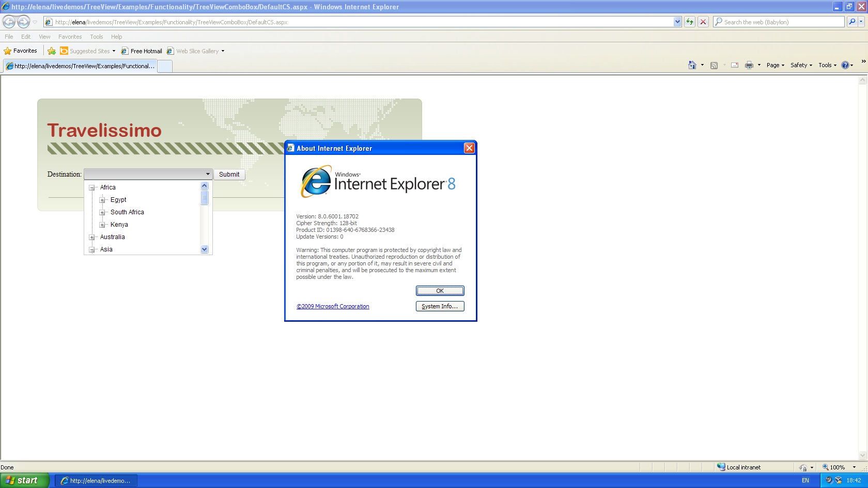Click the Add to Favorites Bar icon
The image size is (868, 488).
[52, 51]
